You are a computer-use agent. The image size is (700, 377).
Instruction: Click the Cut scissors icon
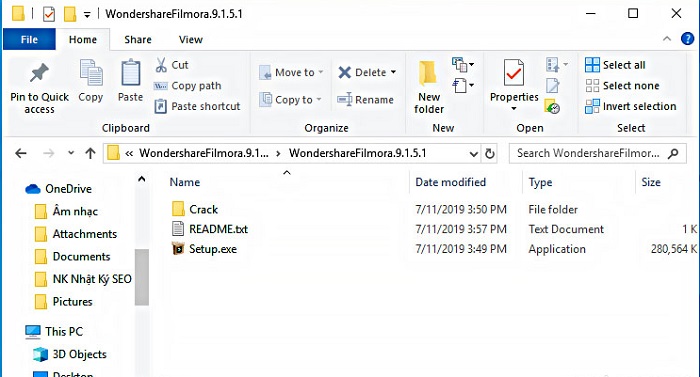(x=161, y=65)
